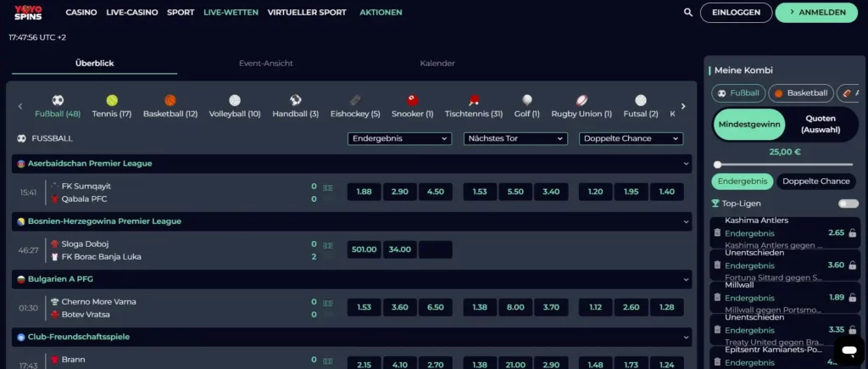Collapse the Bulgarien A PFG section
The height and width of the screenshot is (369, 868).
[687, 279]
